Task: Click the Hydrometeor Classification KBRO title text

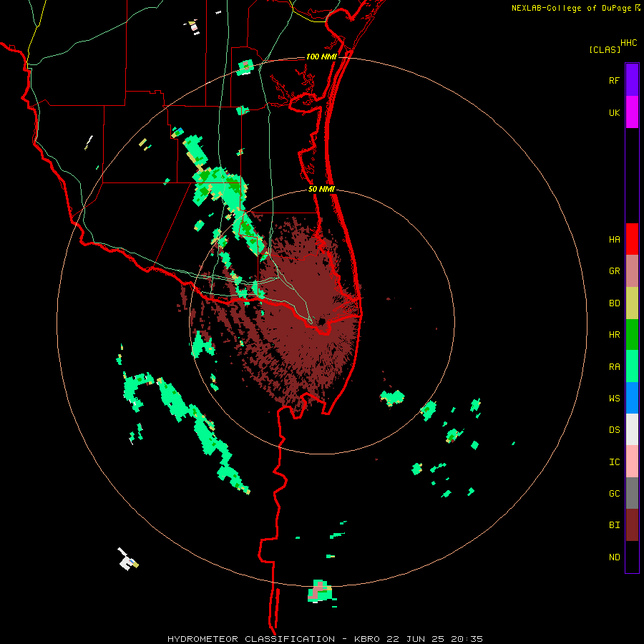Action: pos(325,639)
